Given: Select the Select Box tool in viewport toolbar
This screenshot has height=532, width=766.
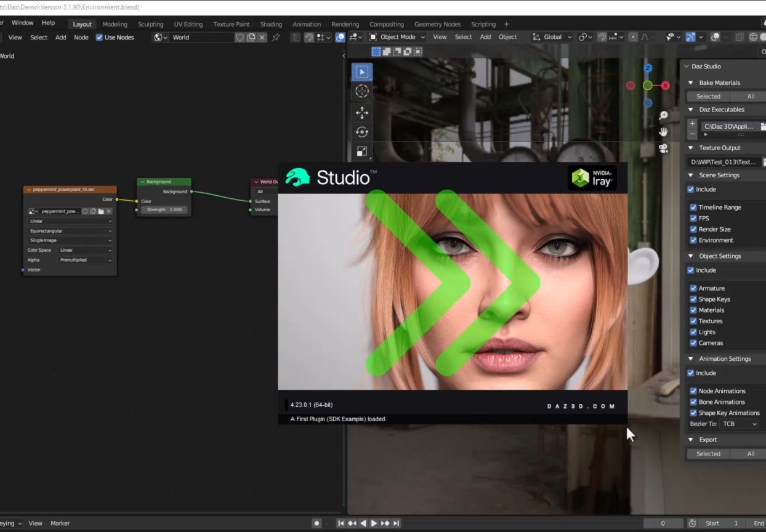Looking at the screenshot, I should pos(362,72).
